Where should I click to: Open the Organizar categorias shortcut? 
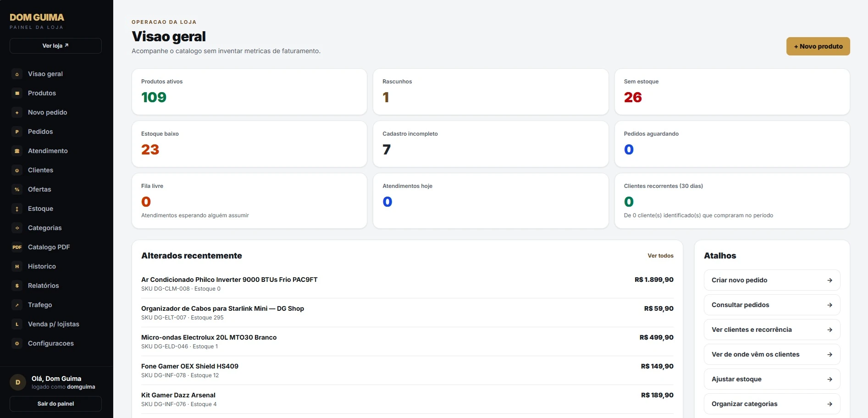coord(772,404)
